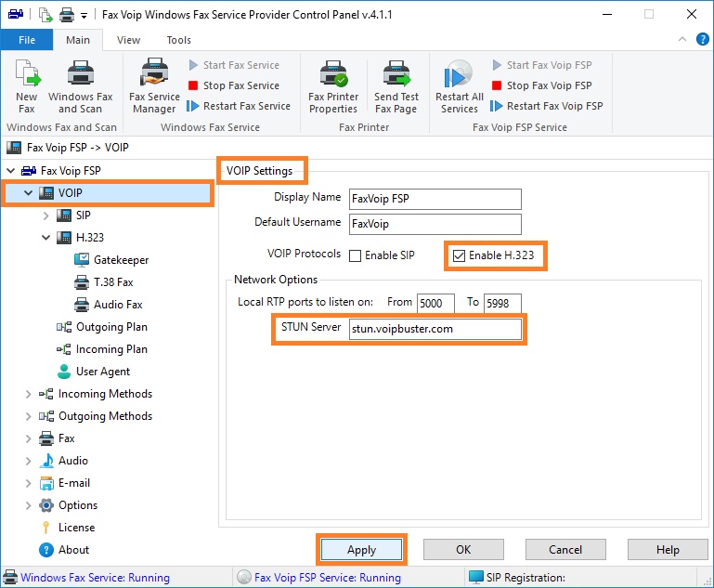The width and height of the screenshot is (714, 588).
Task: Open the quick access toolbar dropdown
Action: (x=84, y=16)
